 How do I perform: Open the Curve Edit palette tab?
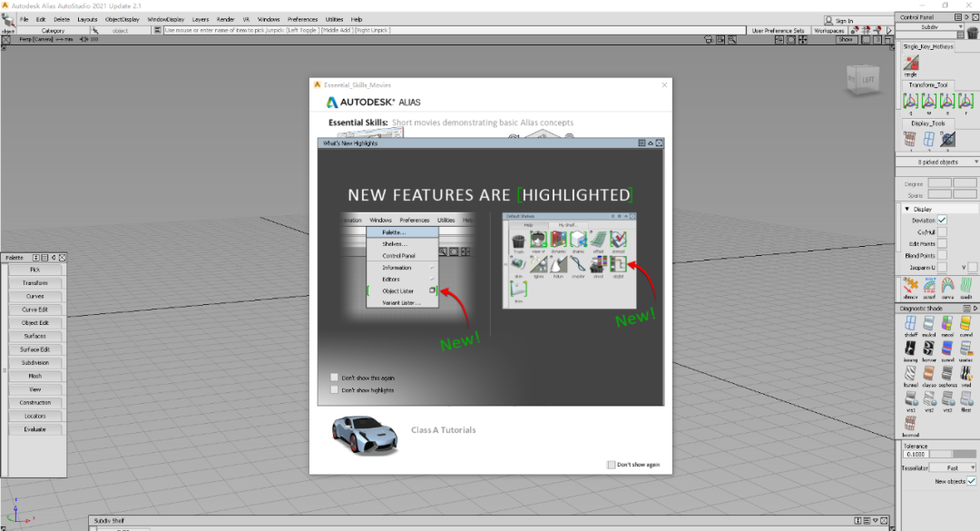click(35, 310)
